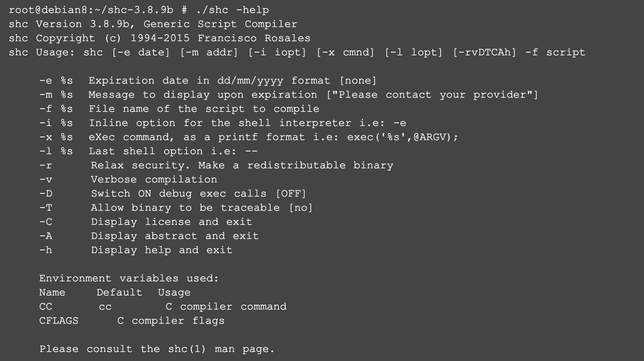644x361 pixels.
Task: Click the 'CFLAGS' environment variable name
Action: 59,321
